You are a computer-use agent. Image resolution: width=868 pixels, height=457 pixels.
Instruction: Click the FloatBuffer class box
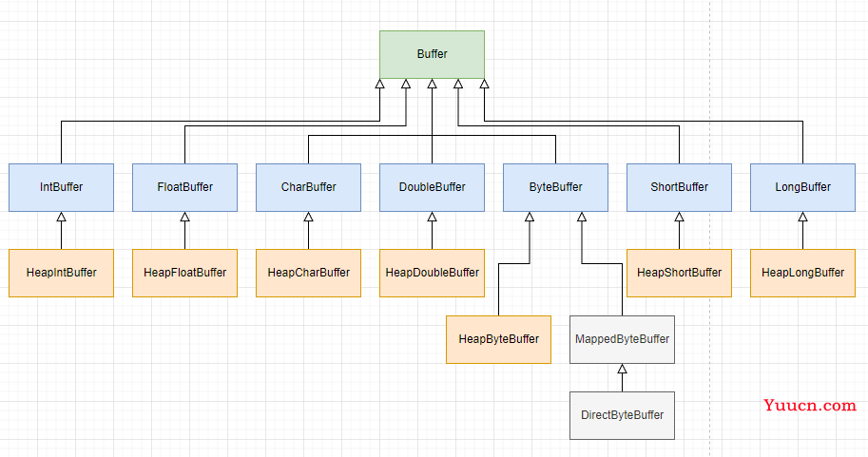click(184, 187)
